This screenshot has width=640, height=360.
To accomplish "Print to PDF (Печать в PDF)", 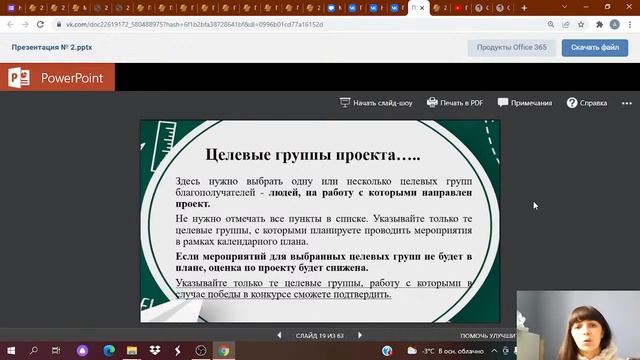I will [x=455, y=103].
